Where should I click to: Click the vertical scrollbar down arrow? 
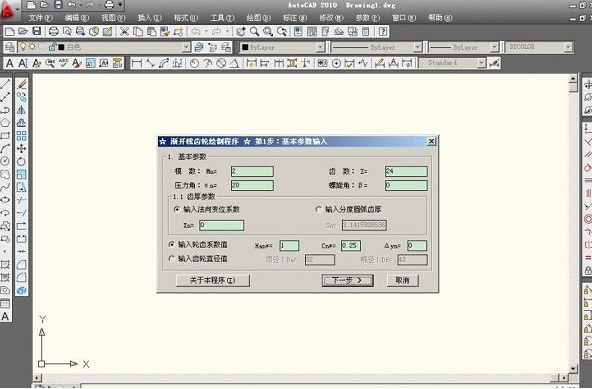pos(573,368)
